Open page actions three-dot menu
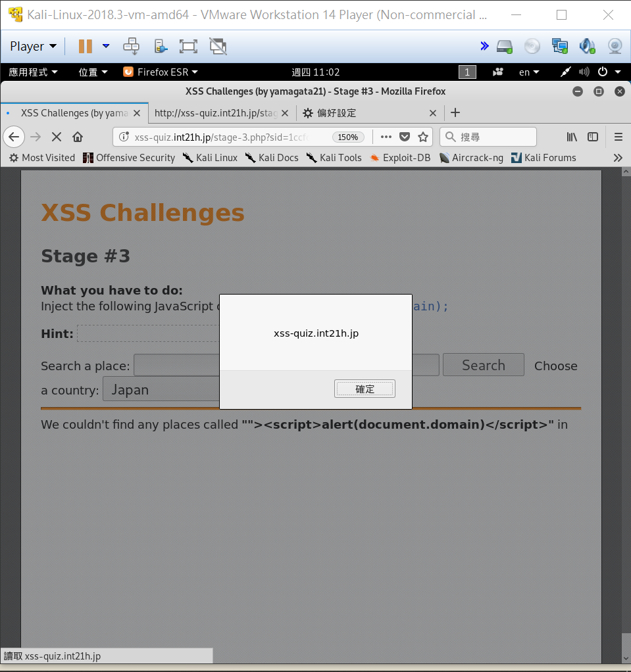The height and width of the screenshot is (672, 631). (x=386, y=137)
